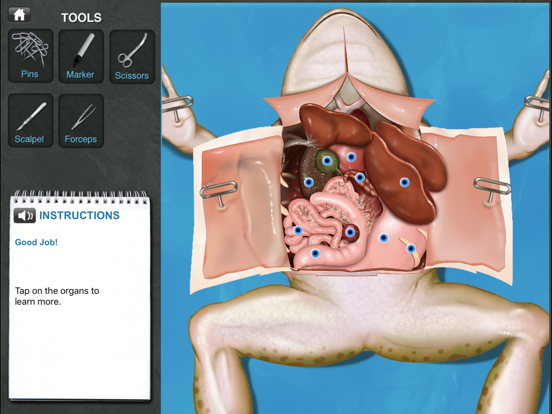Image resolution: width=552 pixels, height=414 pixels.
Task: Tap the hotspot on pale pink stomach area
Action: [384, 238]
